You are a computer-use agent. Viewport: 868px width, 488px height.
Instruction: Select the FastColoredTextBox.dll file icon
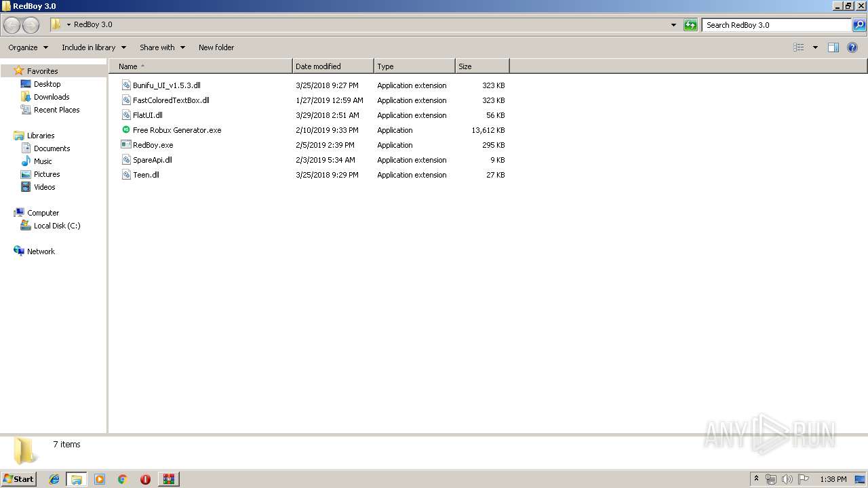126,100
